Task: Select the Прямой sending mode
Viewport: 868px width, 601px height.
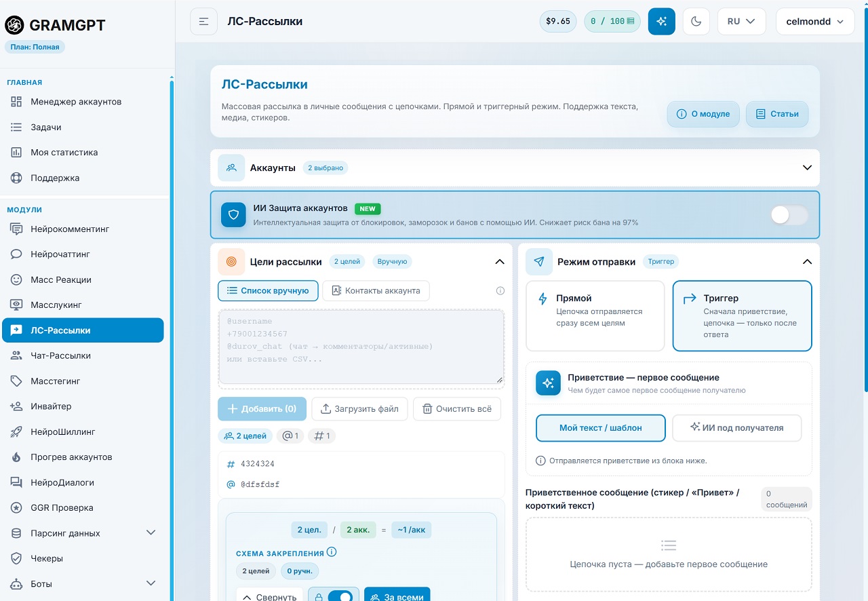Action: pyautogui.click(x=595, y=316)
